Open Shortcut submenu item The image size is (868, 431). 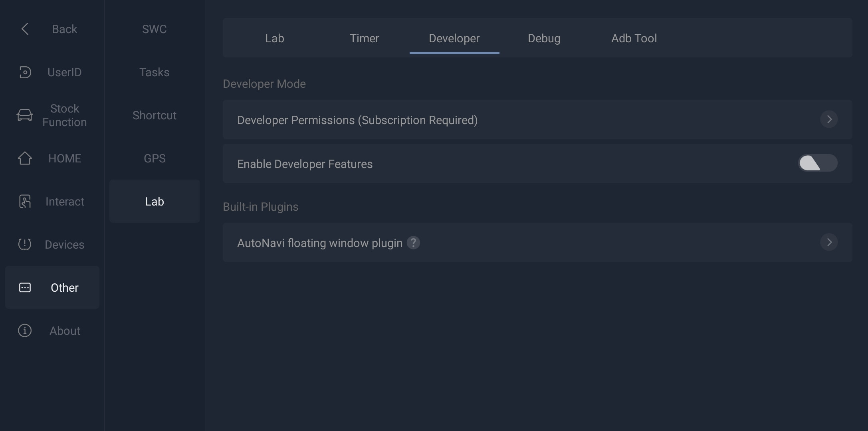155,115
